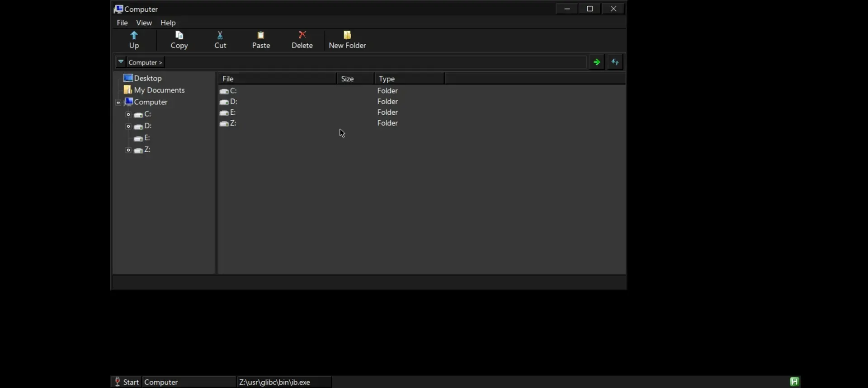868x388 pixels.
Task: Select E: drive icon in file list
Action: [224, 112]
